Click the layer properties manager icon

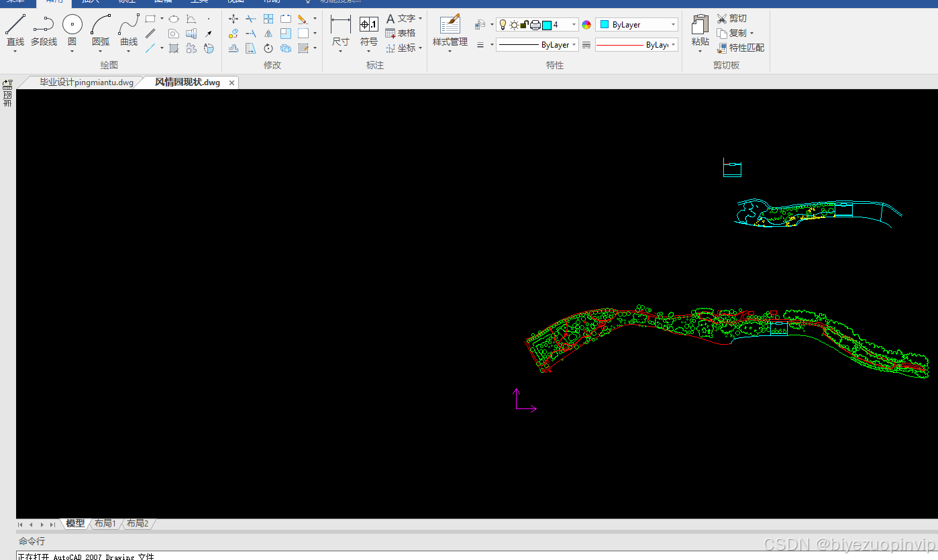[480, 25]
